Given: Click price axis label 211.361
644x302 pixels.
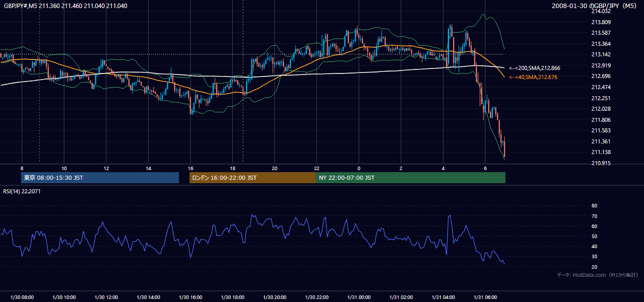Looking at the screenshot, I should 601,141.
